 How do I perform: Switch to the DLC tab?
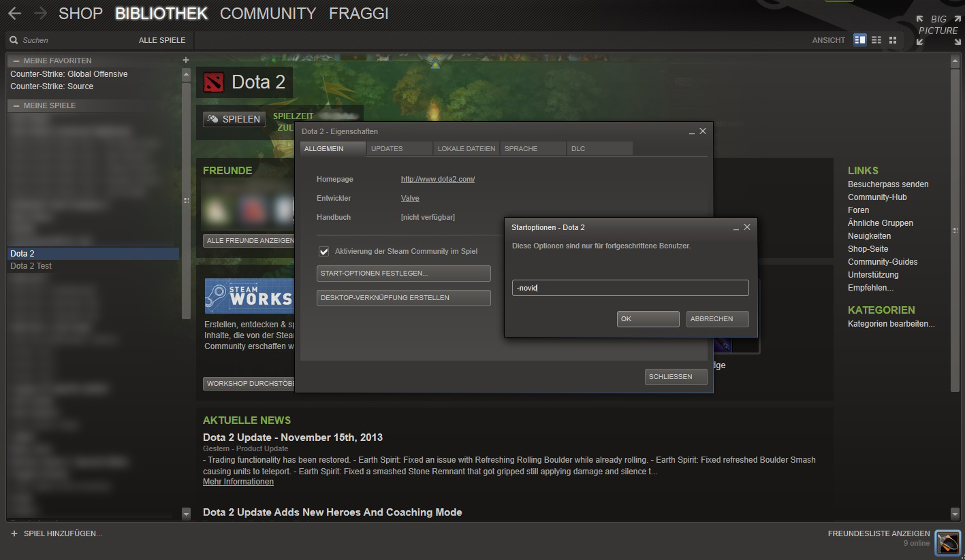pos(600,148)
